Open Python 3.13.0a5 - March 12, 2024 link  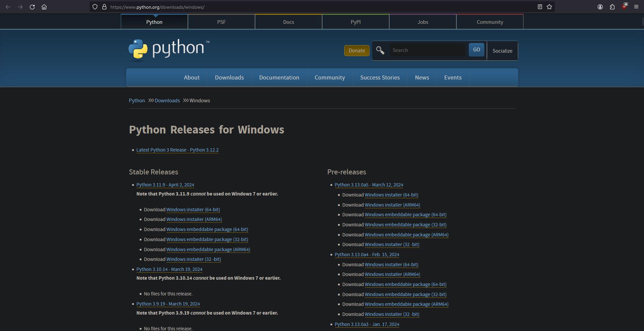tap(369, 185)
